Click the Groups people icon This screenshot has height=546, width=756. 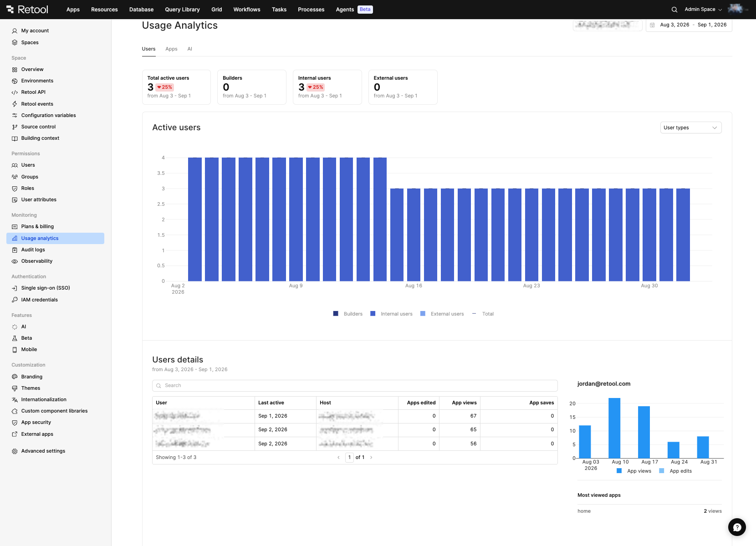pos(15,177)
